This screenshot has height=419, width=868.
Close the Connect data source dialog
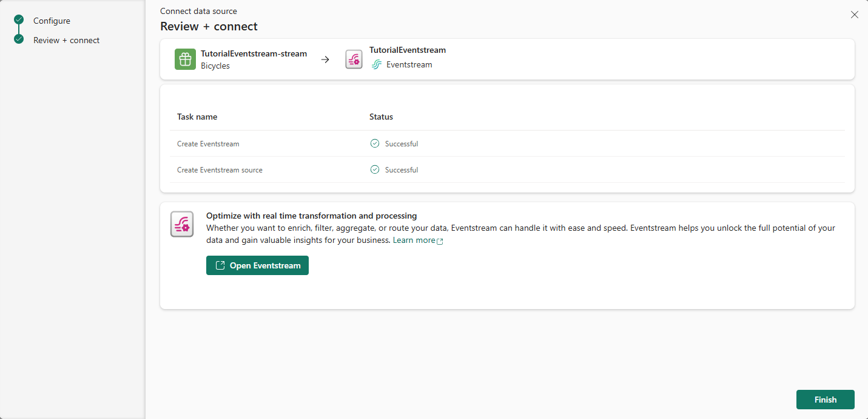[855, 15]
